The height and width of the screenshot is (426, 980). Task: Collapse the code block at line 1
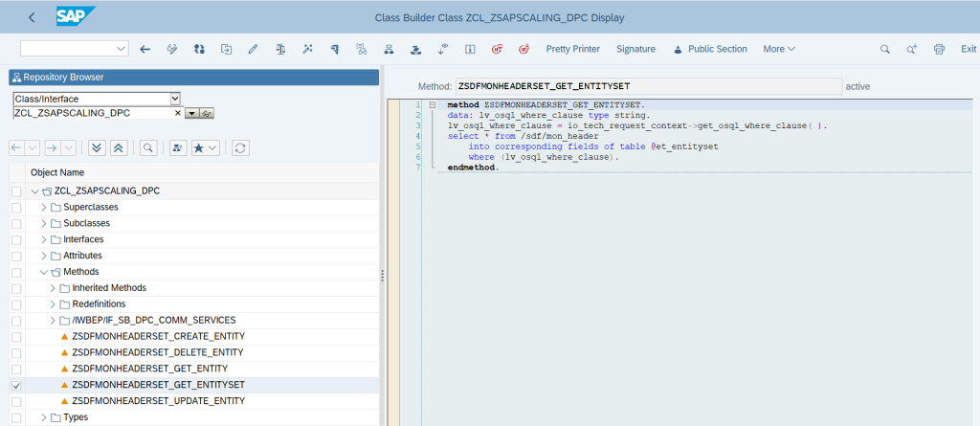(432, 104)
